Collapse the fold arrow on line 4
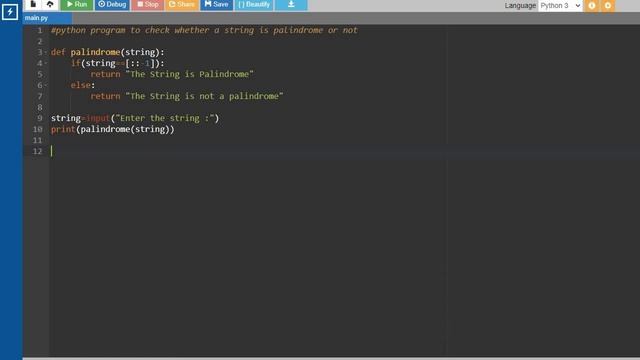 [46, 63]
